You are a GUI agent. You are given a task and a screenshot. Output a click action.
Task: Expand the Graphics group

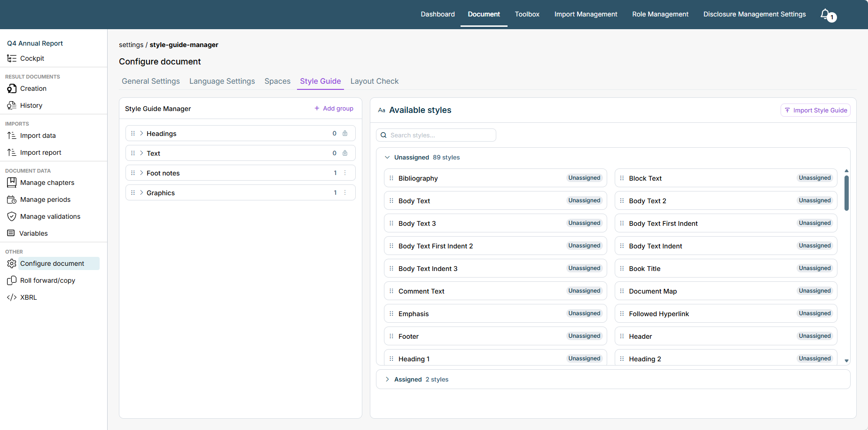(x=141, y=192)
